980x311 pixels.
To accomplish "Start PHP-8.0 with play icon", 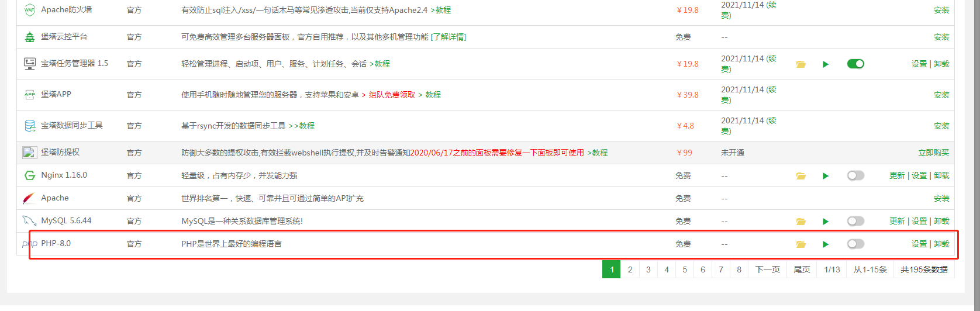I will 826,244.
